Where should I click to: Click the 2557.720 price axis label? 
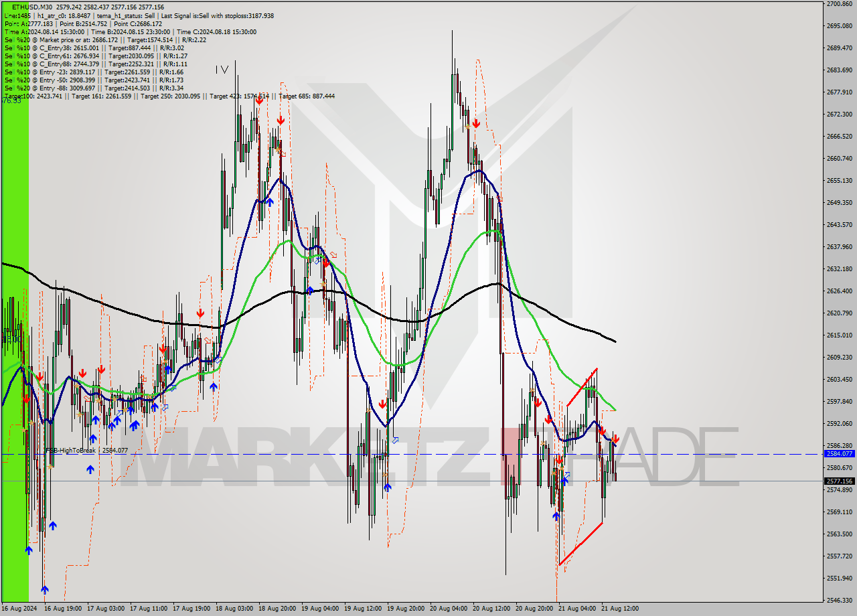pyautogui.click(x=840, y=556)
